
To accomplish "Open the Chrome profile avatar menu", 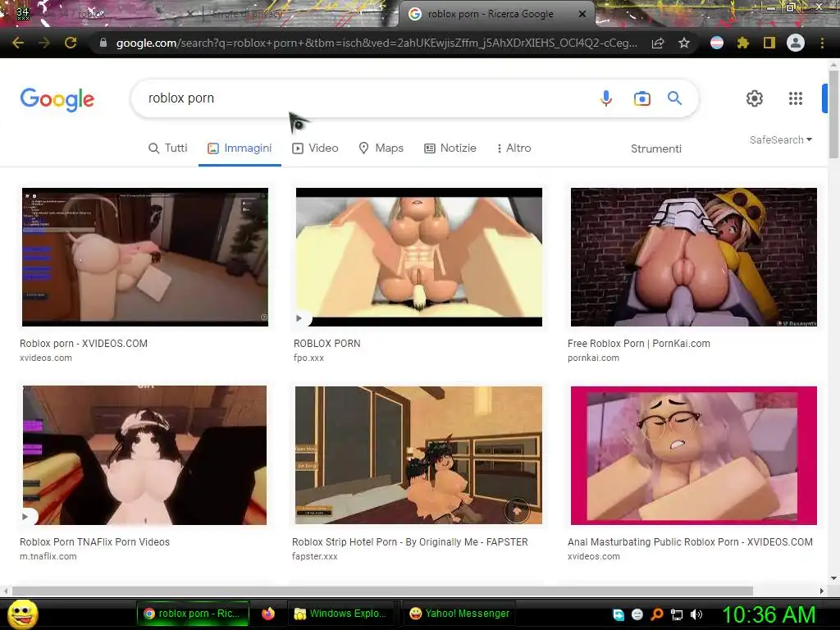I will coord(796,43).
